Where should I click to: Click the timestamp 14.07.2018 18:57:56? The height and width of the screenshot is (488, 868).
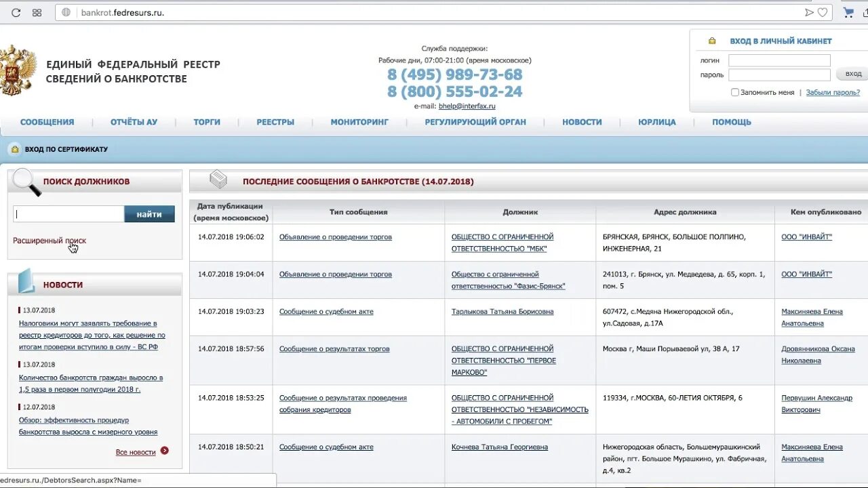point(231,349)
